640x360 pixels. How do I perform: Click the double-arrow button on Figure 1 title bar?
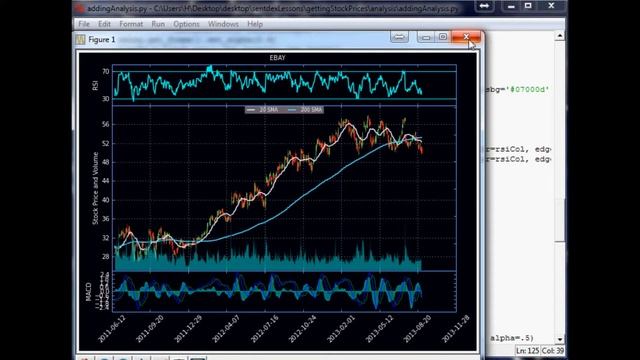[399, 37]
